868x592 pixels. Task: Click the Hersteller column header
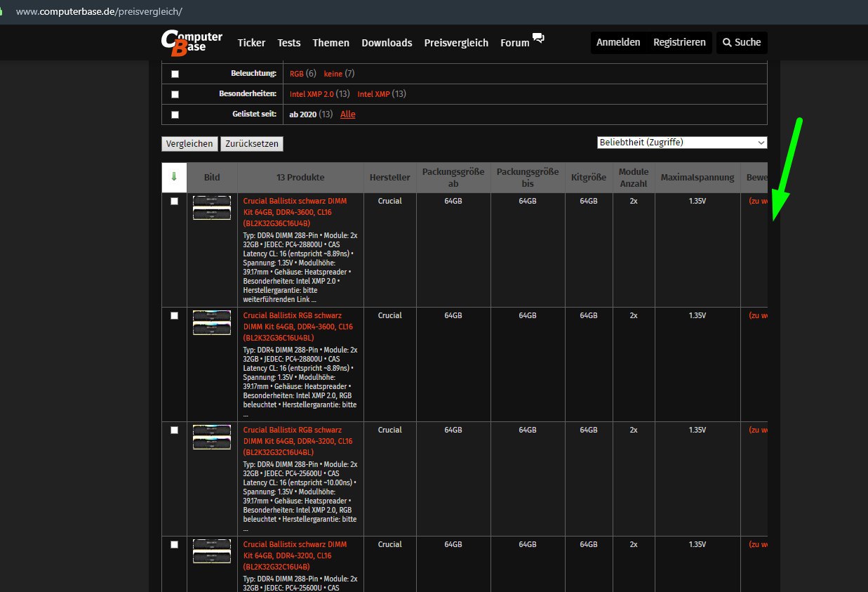pyautogui.click(x=390, y=178)
